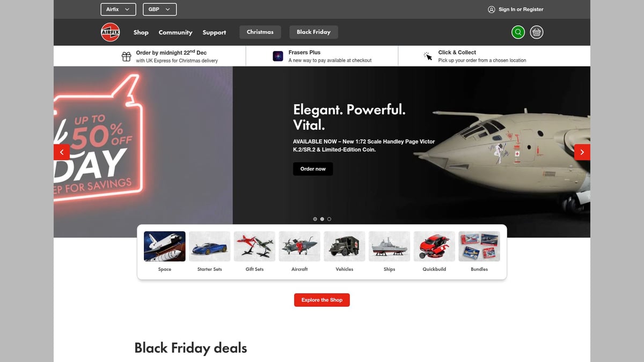Open the Shop navigation menu

coord(141,33)
